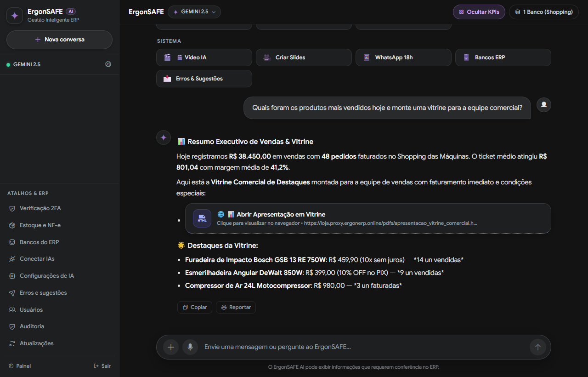
Task: Copy the response with Copiar button
Action: pyautogui.click(x=195, y=307)
